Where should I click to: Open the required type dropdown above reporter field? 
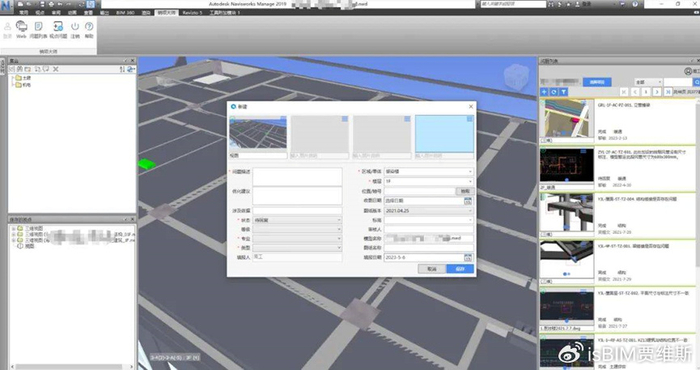click(297, 248)
